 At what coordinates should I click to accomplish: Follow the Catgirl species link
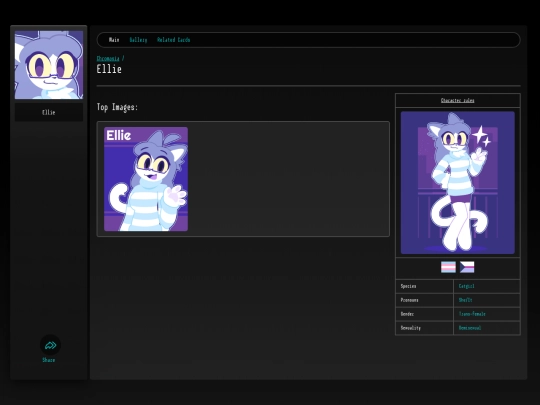pos(467,286)
